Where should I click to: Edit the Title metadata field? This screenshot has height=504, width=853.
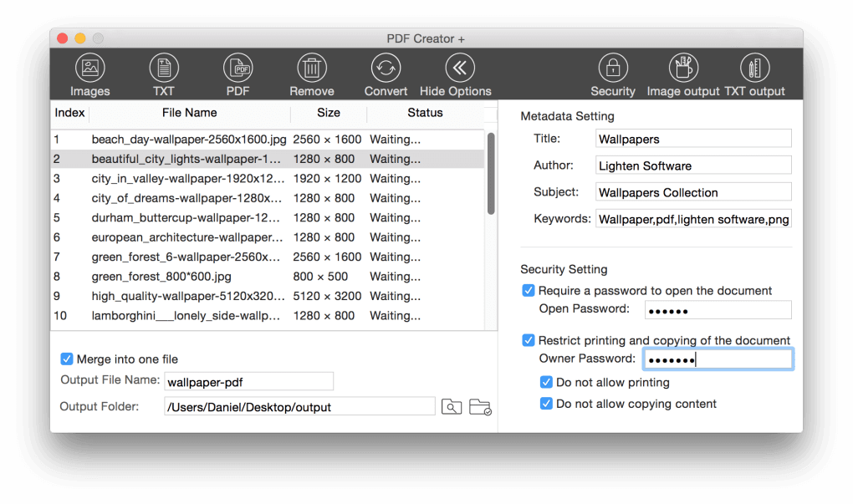(692, 138)
